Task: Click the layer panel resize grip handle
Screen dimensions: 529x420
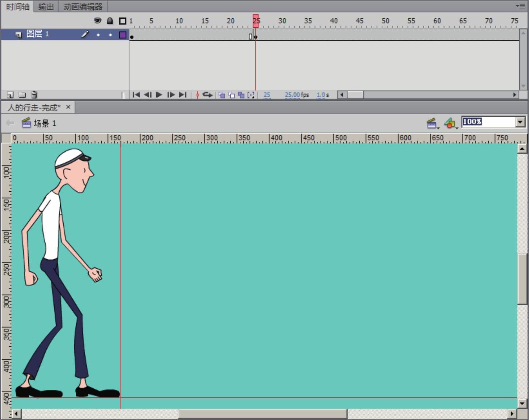Action: click(x=123, y=95)
